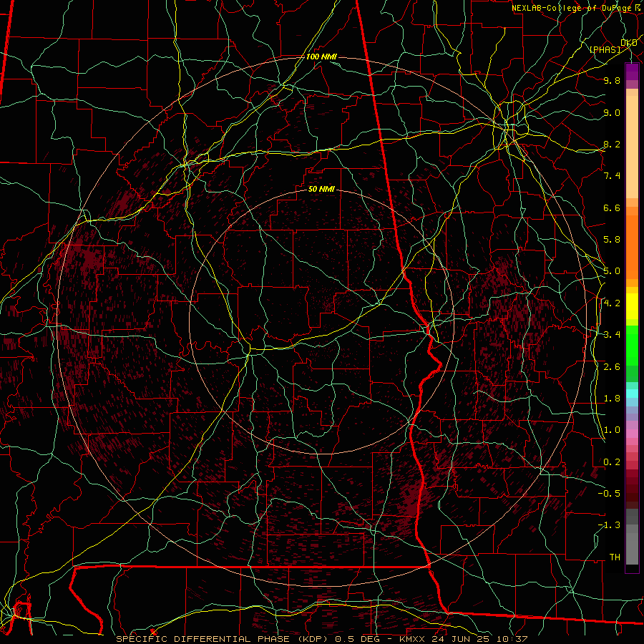
Task: Click the TH threshold label on legend
Action: [615, 557]
